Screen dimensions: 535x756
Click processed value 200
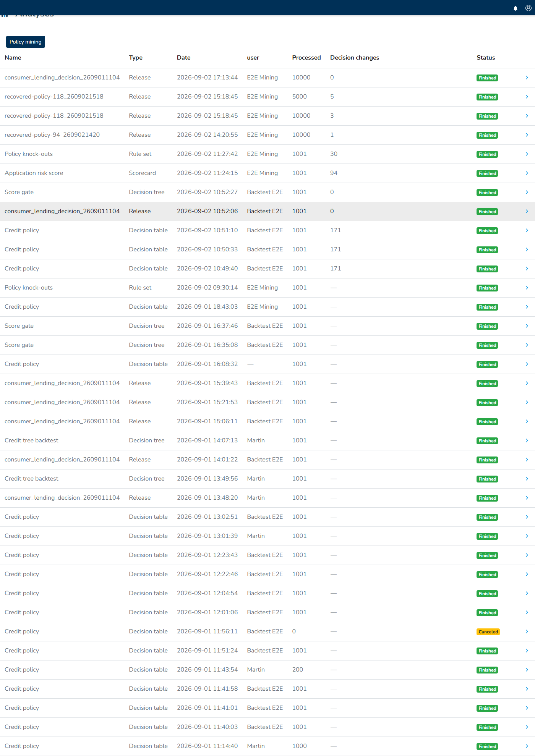pyautogui.click(x=298, y=670)
